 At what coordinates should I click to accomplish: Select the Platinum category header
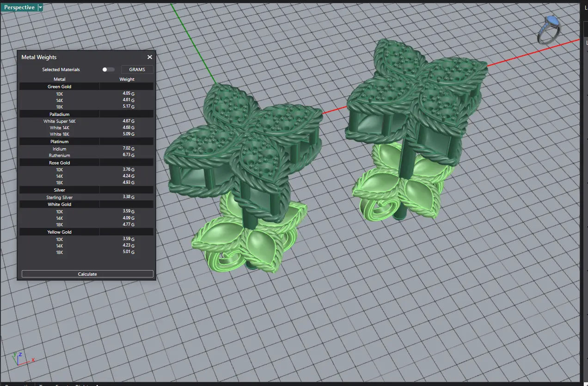60,142
